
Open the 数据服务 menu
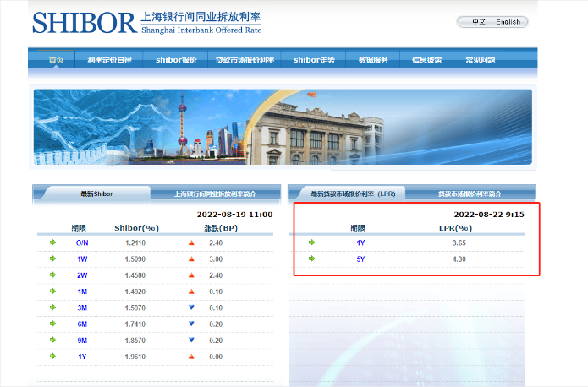[373, 59]
